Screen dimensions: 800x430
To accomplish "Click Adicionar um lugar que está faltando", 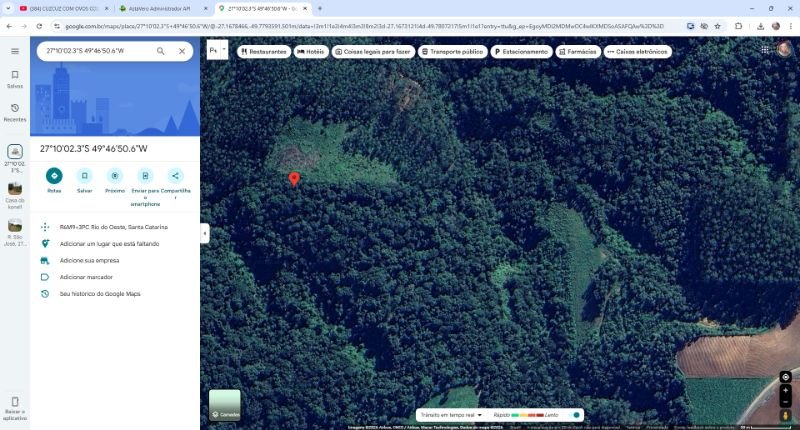I will 107,244.
